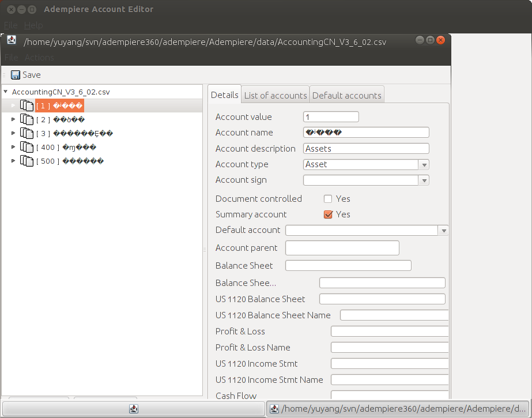This screenshot has width=532, height=418.
Task: Switch to the List of accounts tab
Action: pos(275,95)
